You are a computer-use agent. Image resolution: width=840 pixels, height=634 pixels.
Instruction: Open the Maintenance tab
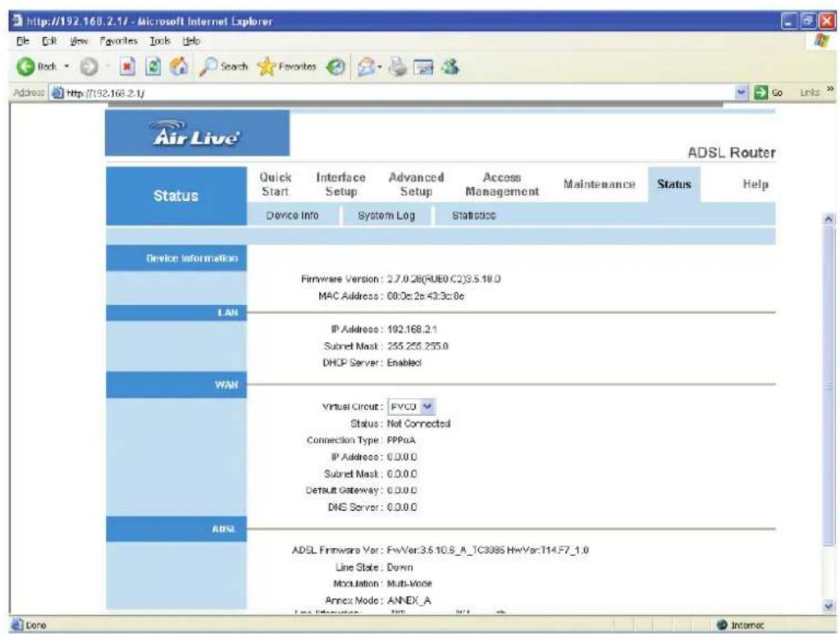point(599,185)
